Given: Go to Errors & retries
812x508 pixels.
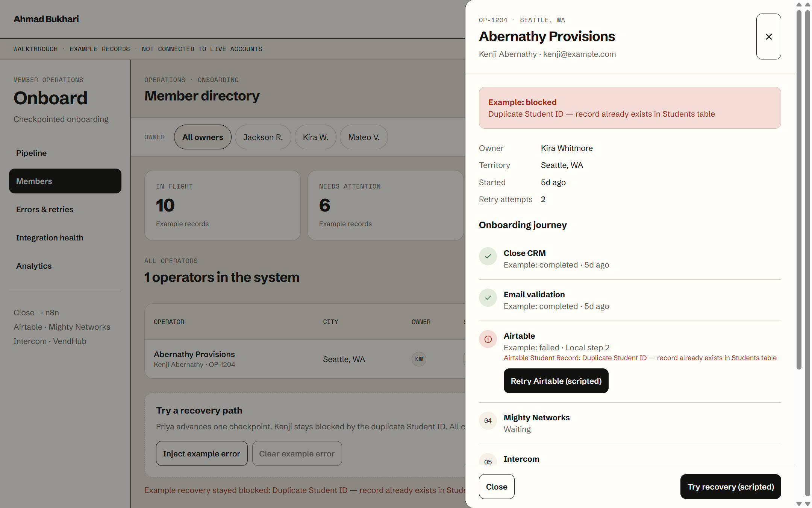Looking at the screenshot, I should 65,209.
